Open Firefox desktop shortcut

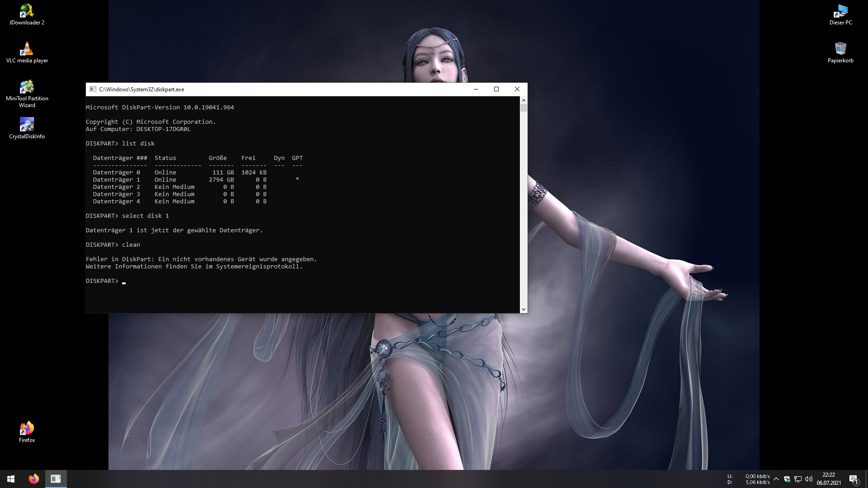click(27, 431)
